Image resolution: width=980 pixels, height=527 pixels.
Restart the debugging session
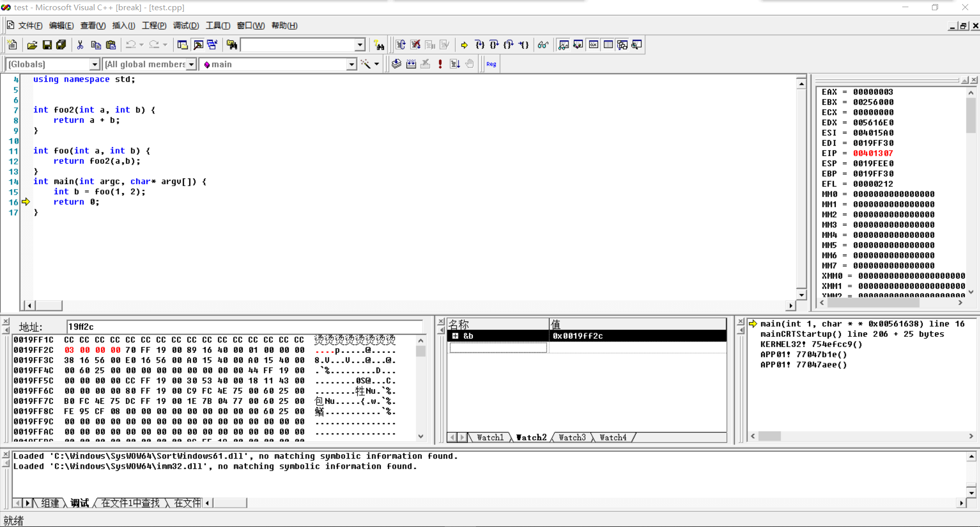tap(401, 45)
